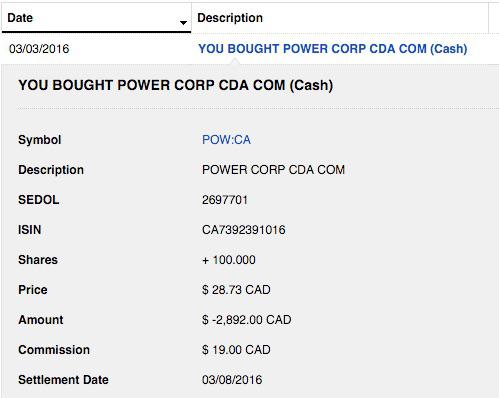
Task: Click the commission value $ 19.00 CAD
Action: pos(236,350)
